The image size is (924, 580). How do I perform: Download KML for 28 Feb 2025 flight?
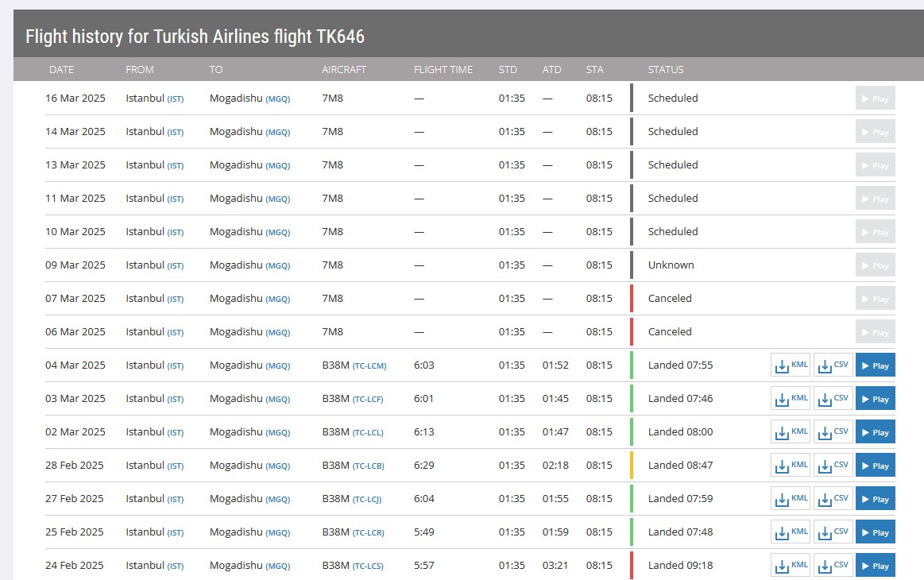click(x=791, y=465)
